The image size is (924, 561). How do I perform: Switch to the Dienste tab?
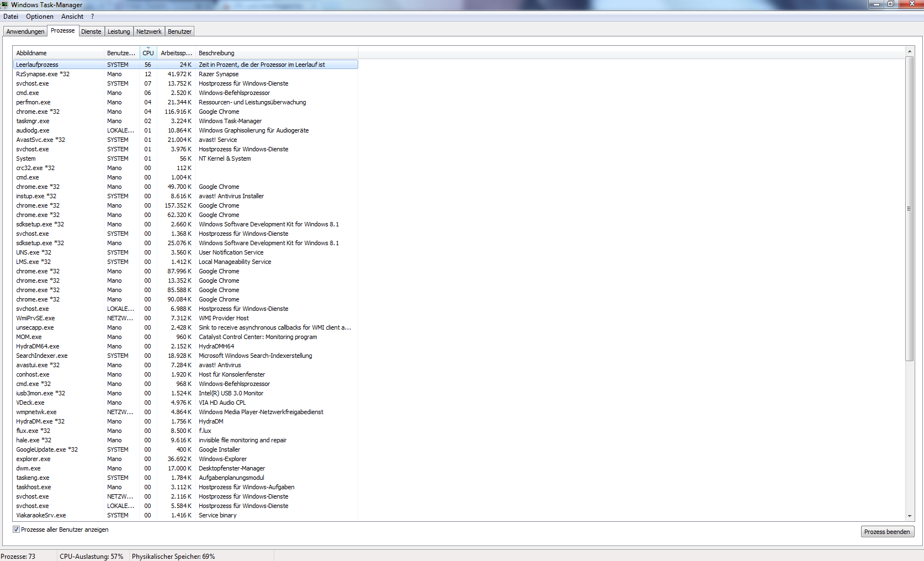91,31
